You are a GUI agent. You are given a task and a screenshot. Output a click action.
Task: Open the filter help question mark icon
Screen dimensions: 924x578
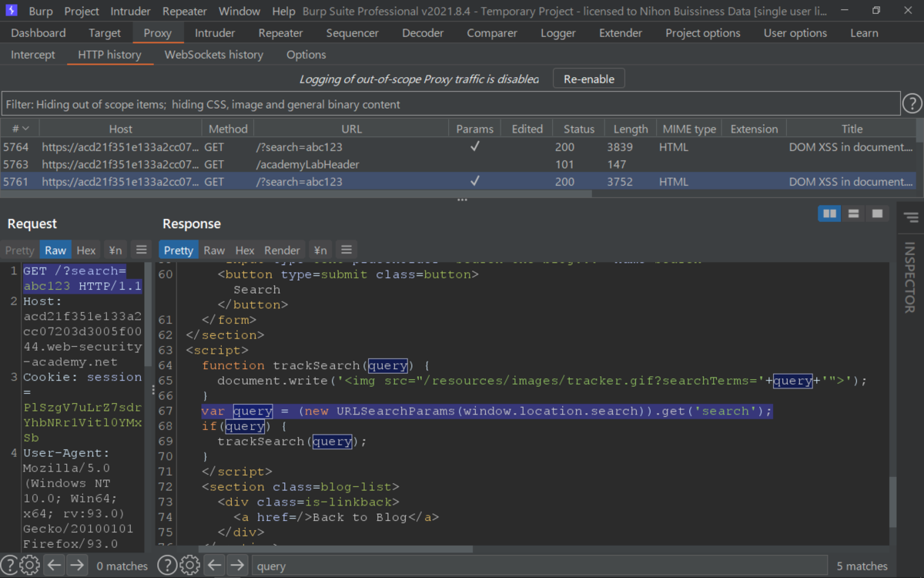coord(912,103)
